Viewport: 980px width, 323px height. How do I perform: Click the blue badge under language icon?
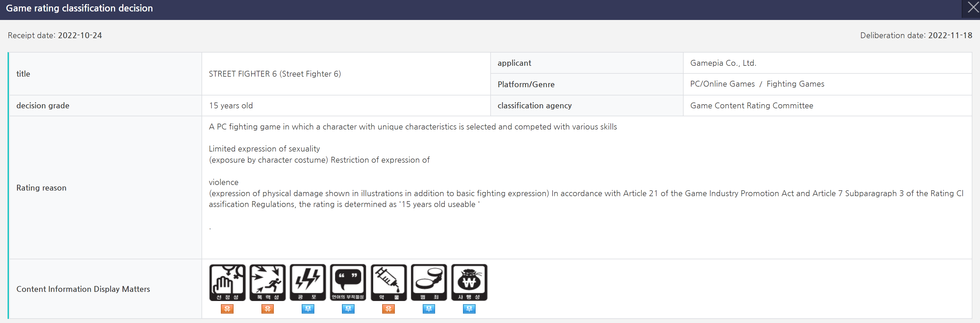point(348,309)
